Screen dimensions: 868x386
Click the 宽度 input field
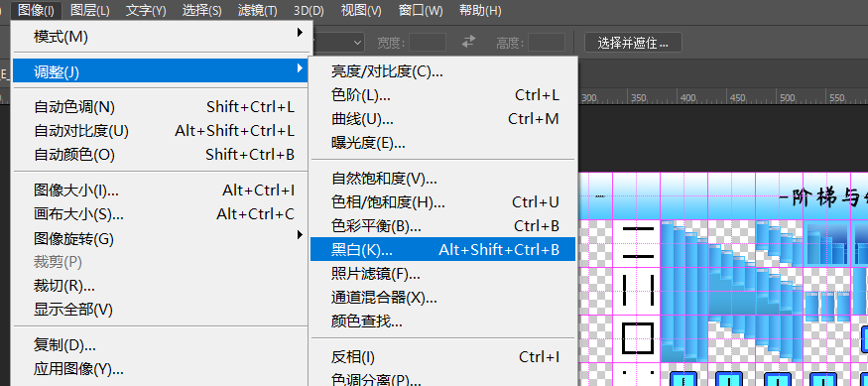pyautogui.click(x=428, y=42)
